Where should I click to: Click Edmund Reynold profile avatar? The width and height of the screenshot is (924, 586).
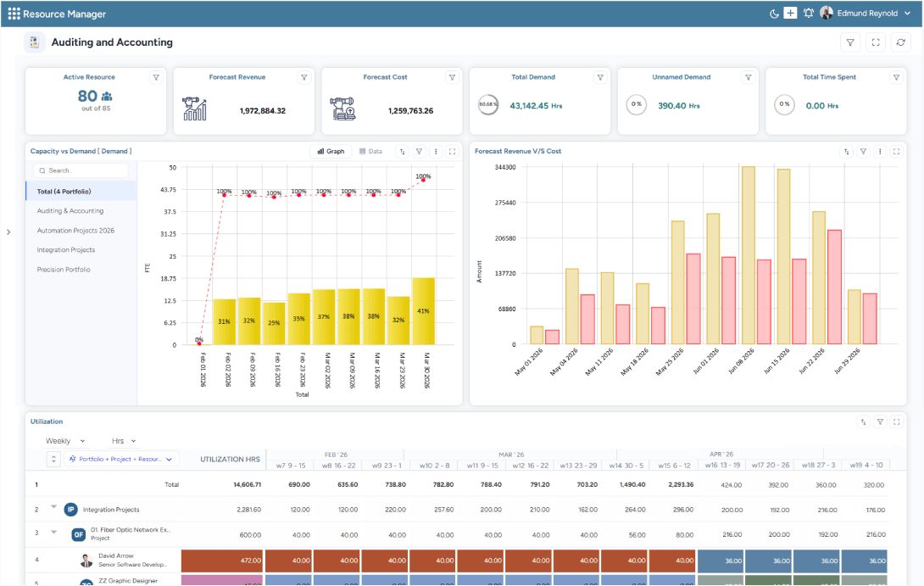827,13
